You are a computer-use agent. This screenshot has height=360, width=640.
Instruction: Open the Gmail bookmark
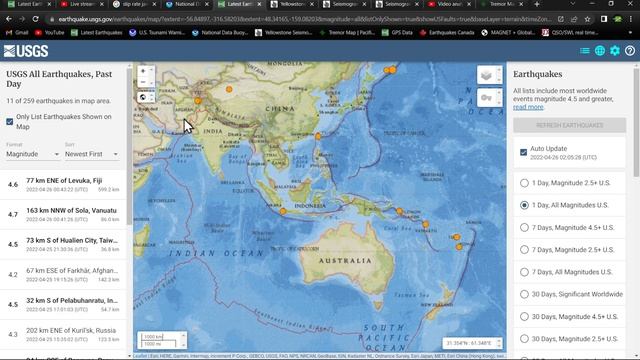click(x=17, y=32)
